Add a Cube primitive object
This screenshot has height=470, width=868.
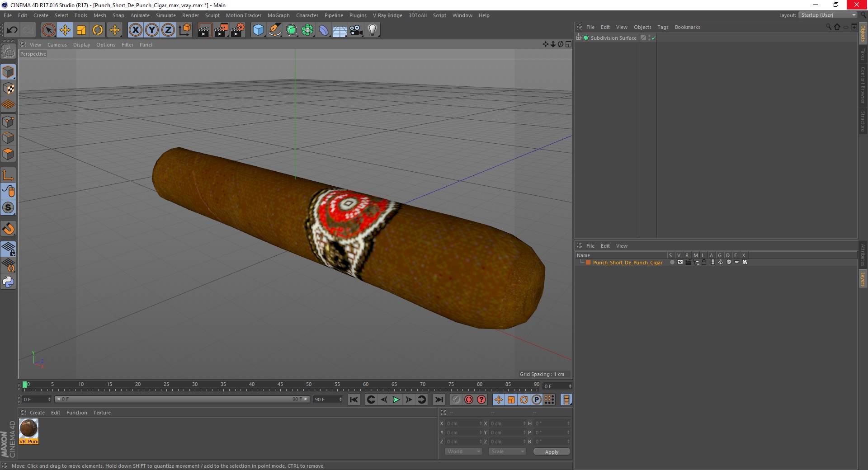258,30
